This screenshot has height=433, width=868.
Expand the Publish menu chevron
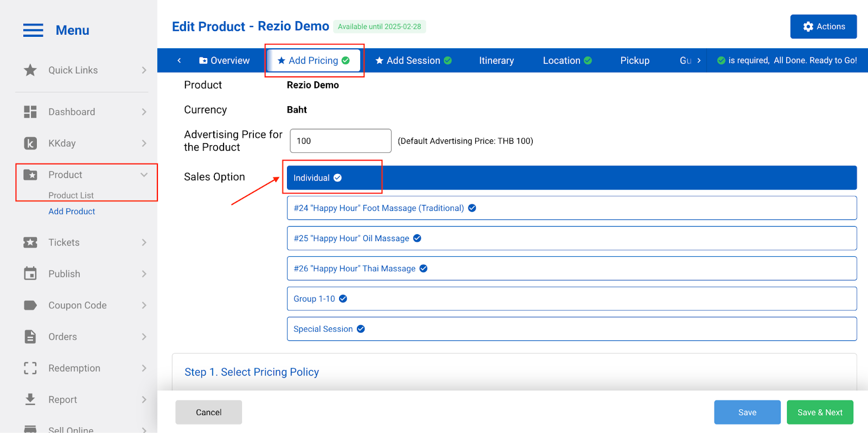(144, 274)
